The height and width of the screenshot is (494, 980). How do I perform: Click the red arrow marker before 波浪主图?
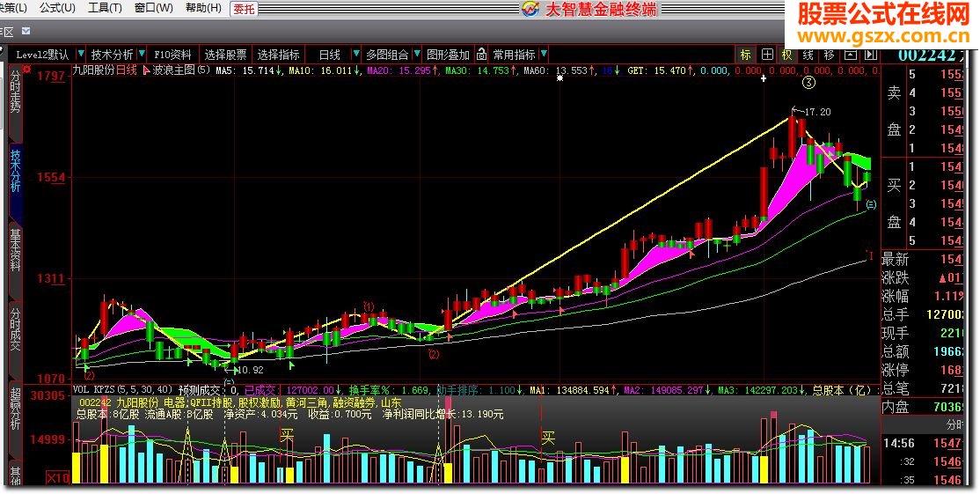[147, 70]
